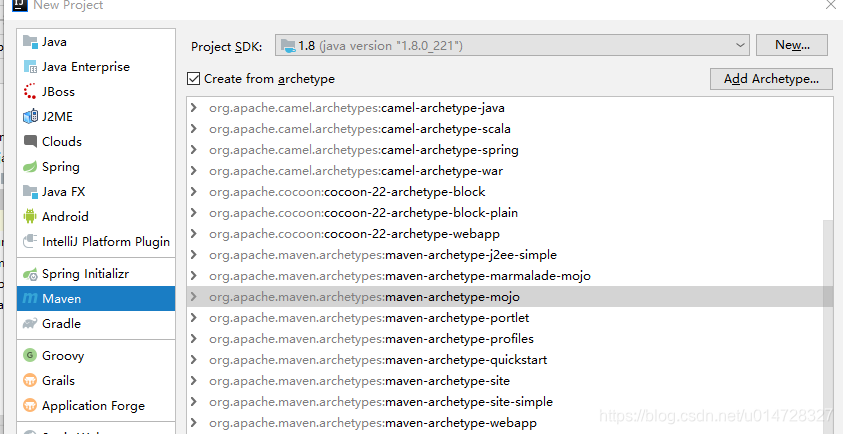Expand maven-archetype-webapp entry

coord(194,422)
